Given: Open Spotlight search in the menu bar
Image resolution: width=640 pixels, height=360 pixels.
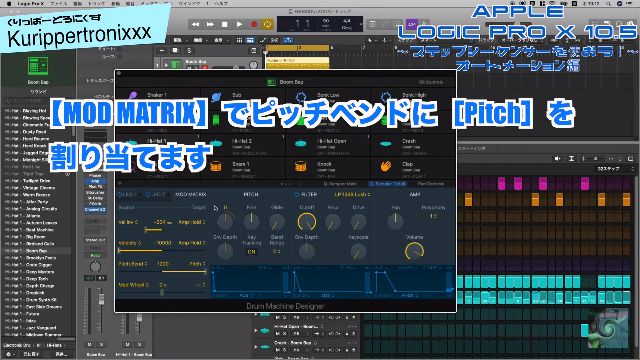Looking at the screenshot, I should [608, 3].
